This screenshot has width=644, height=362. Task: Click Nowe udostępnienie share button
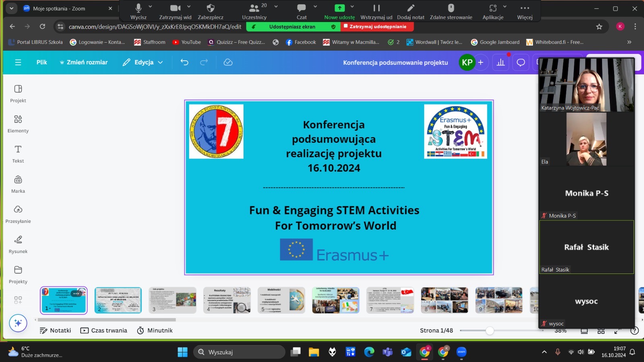(340, 11)
